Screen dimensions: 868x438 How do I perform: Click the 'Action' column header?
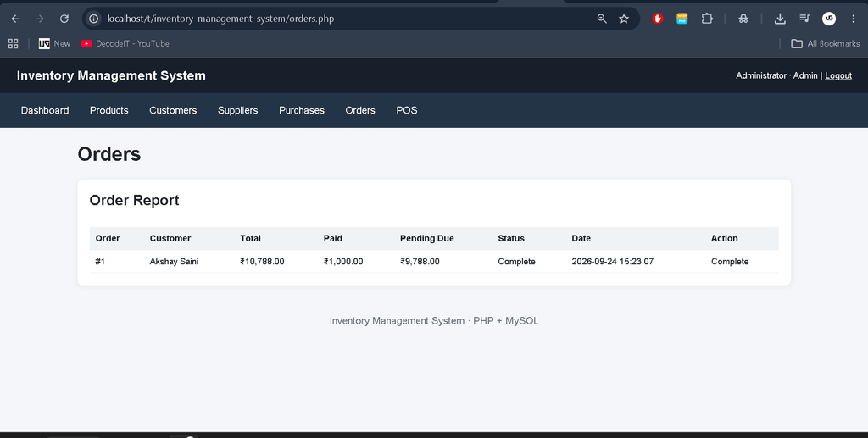[x=724, y=238]
